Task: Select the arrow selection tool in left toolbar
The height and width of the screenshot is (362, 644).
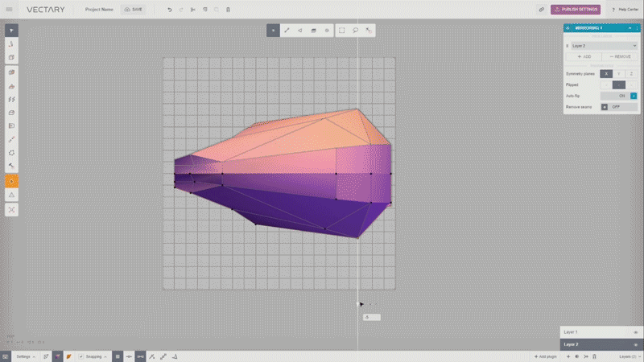Action: [11, 31]
